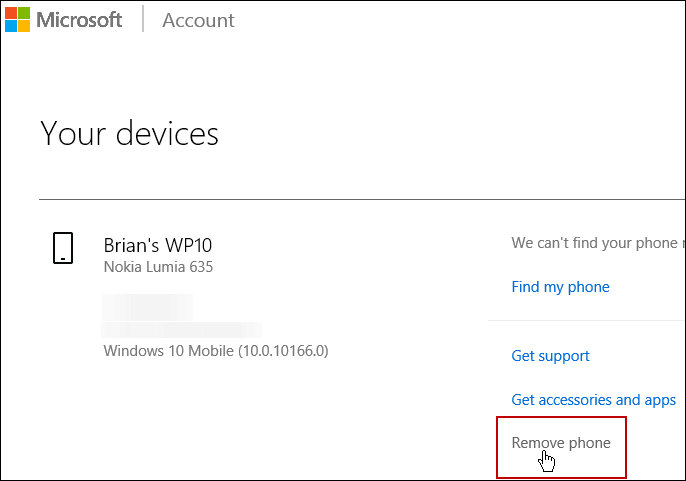Open the Microsoft wordmark home link
The width and height of the screenshot is (686, 481).
tap(79, 20)
